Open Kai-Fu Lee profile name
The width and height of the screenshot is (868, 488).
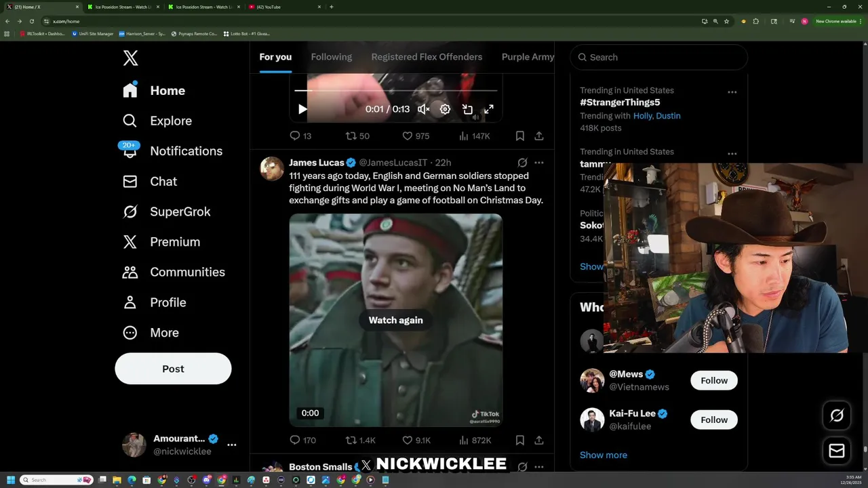pyautogui.click(x=632, y=413)
